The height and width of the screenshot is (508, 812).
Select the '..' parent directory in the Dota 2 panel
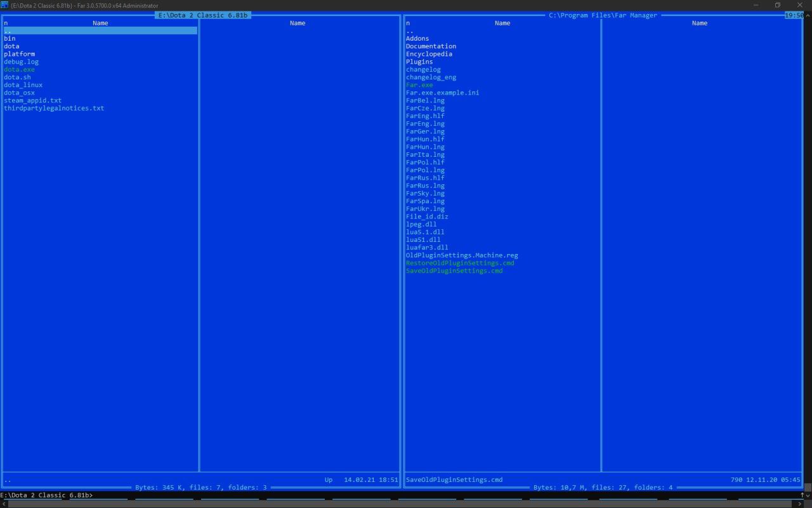tap(100, 30)
